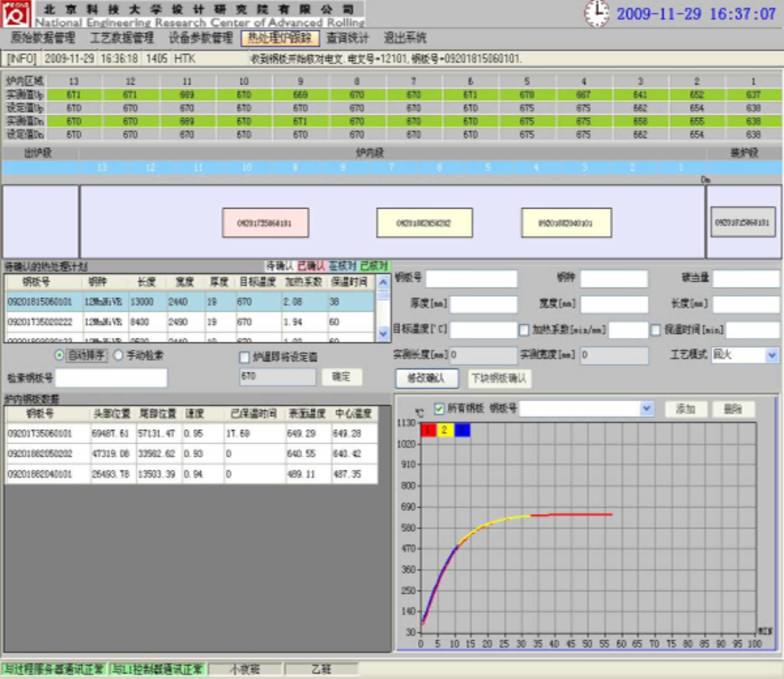Select the 热处理炉跟踪 menu item

(280, 38)
